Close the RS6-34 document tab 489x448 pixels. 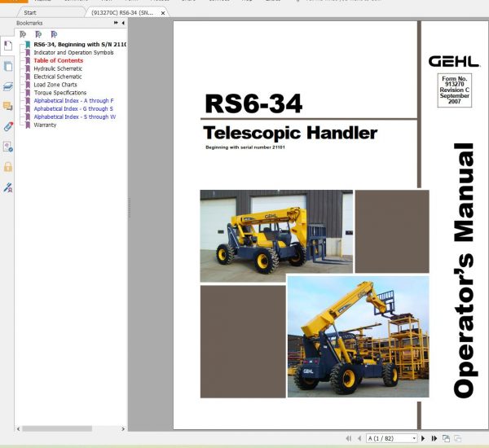click(163, 13)
